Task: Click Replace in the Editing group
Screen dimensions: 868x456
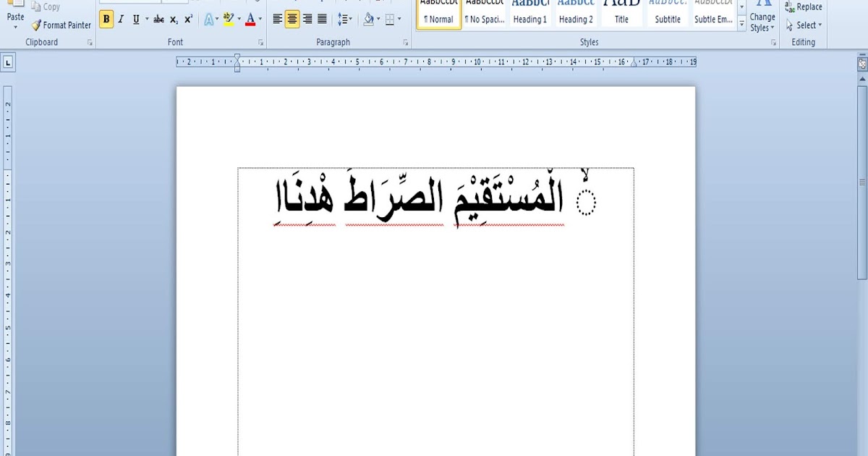Action: click(803, 7)
